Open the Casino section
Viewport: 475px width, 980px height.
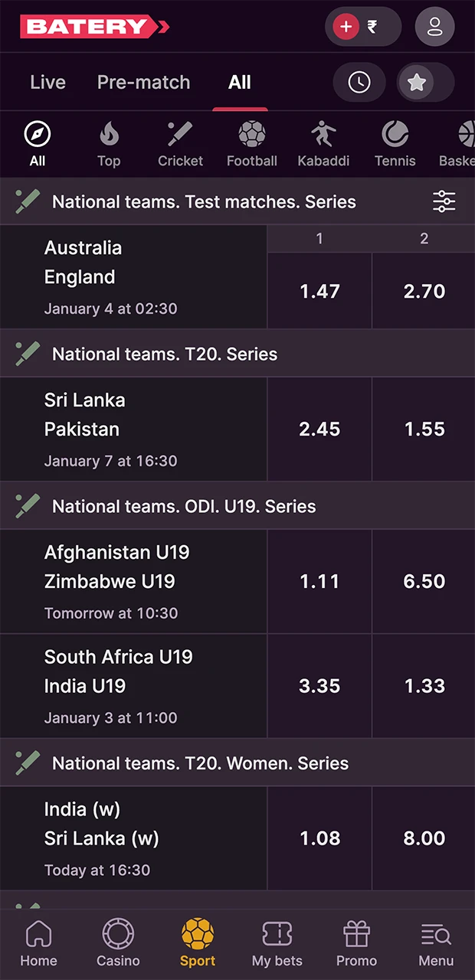118,942
